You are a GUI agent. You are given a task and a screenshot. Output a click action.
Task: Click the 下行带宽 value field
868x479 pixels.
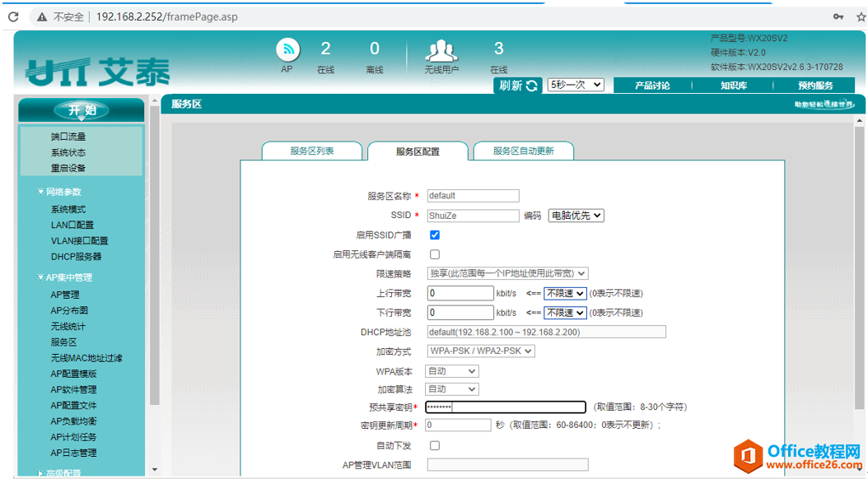(x=460, y=313)
